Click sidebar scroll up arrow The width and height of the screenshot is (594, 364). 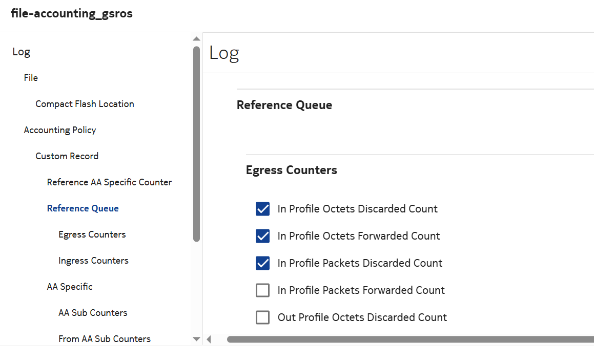tap(196, 39)
